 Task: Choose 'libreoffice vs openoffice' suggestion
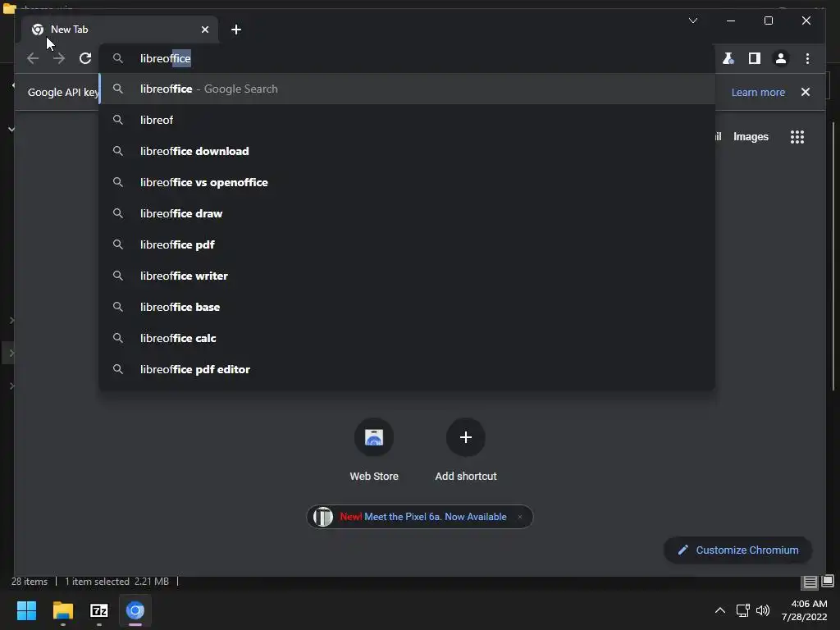[x=407, y=182]
